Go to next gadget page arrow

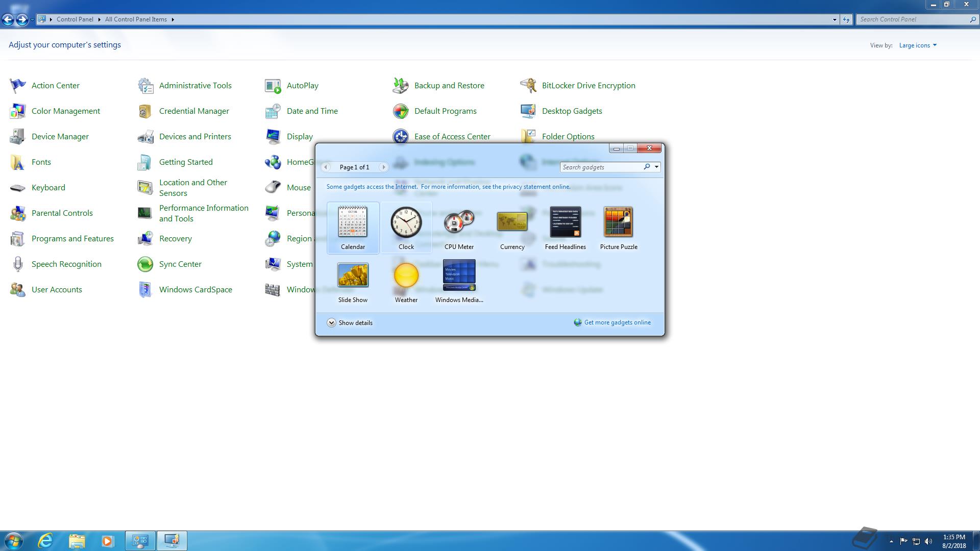point(383,167)
